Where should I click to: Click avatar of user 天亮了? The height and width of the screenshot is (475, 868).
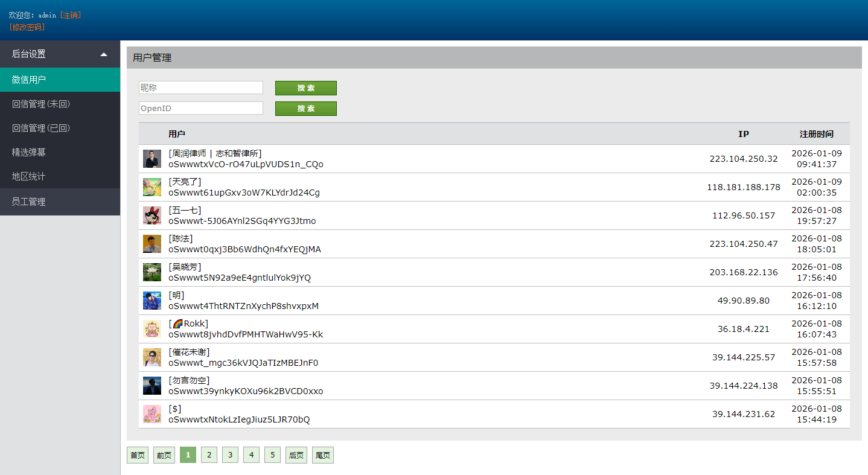(x=152, y=187)
